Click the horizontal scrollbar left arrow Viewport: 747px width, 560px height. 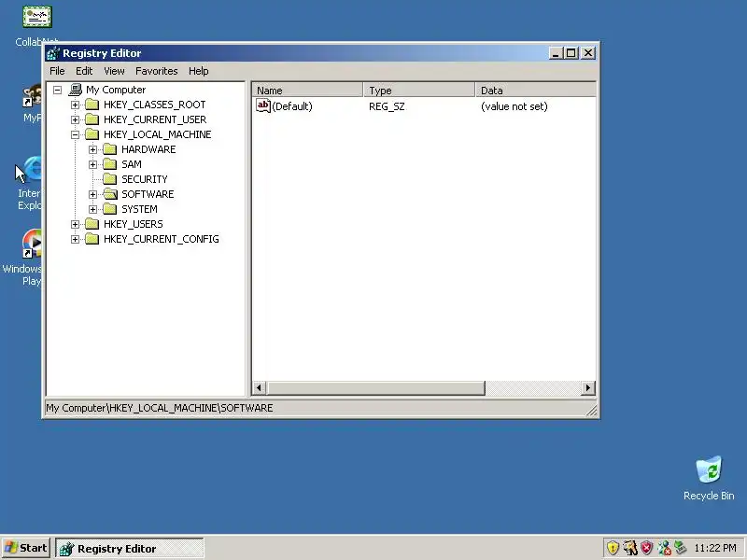[259, 387]
